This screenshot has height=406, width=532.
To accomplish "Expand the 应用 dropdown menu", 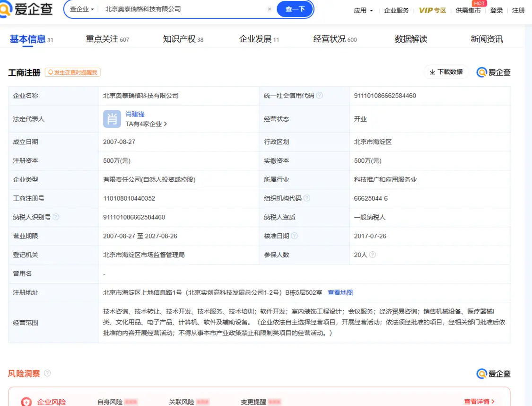I will [x=363, y=10].
